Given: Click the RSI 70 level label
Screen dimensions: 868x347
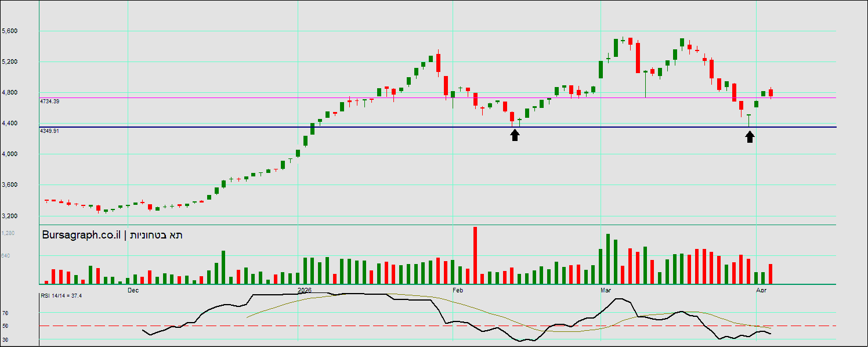Looking at the screenshot, I should pyautogui.click(x=5, y=313).
